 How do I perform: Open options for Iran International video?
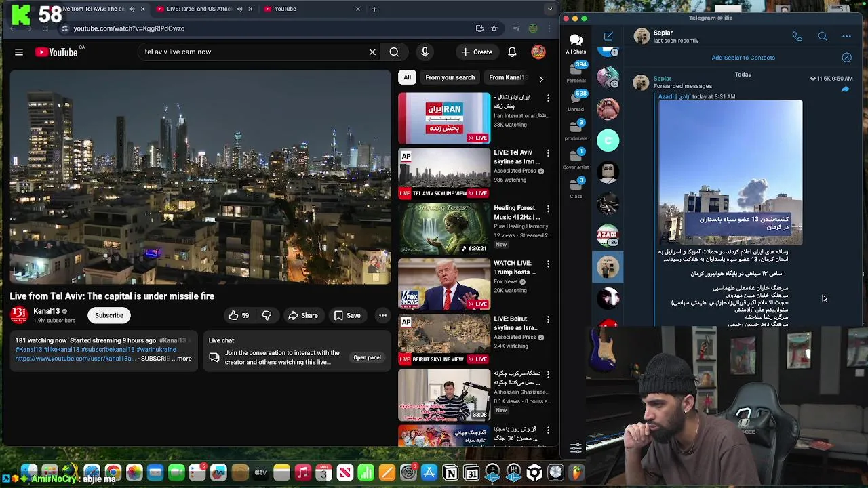pos(548,98)
